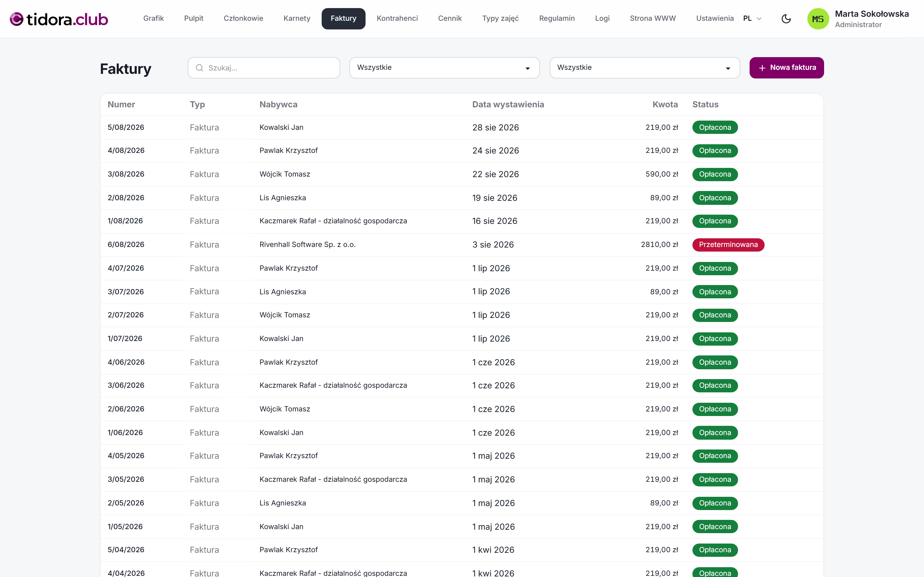Open the Ustawienia settings page
The image size is (924, 577).
click(715, 18)
